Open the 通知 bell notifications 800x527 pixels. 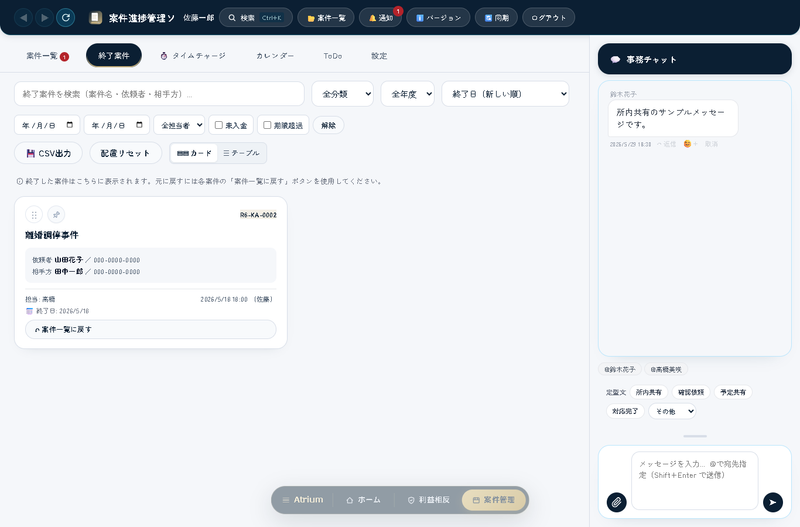380,18
